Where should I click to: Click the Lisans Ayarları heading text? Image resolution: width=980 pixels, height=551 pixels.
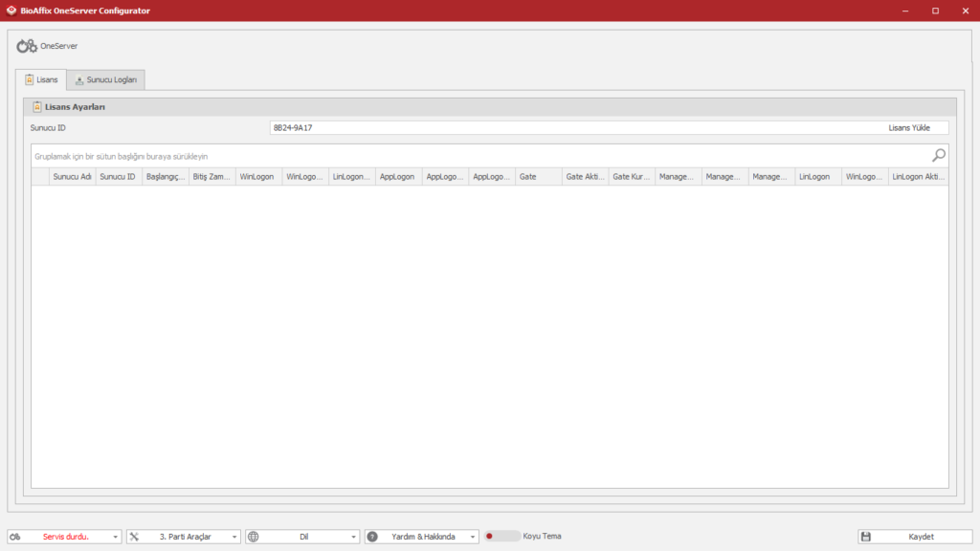pyautogui.click(x=75, y=107)
